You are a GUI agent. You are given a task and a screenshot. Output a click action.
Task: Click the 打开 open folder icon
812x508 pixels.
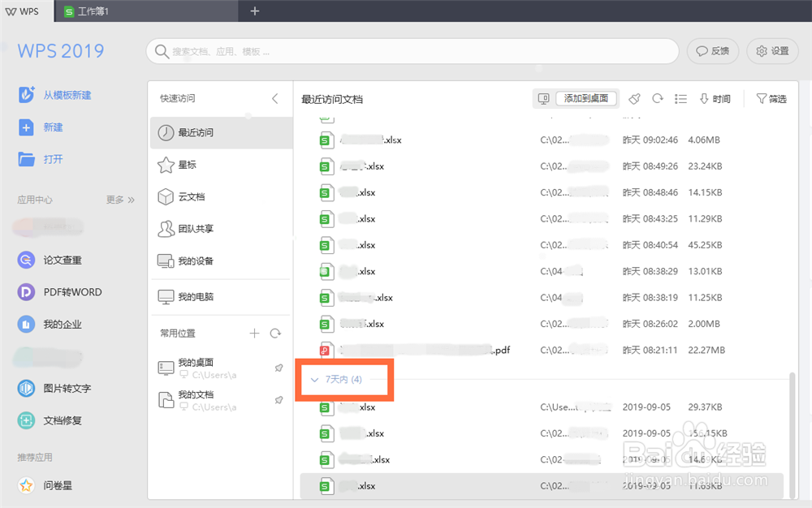[26, 159]
